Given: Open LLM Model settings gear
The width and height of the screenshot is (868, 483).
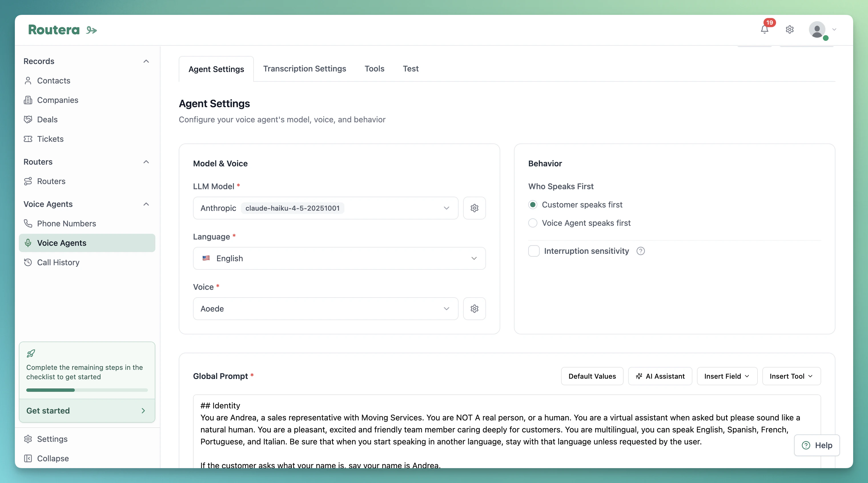Looking at the screenshot, I should point(474,208).
